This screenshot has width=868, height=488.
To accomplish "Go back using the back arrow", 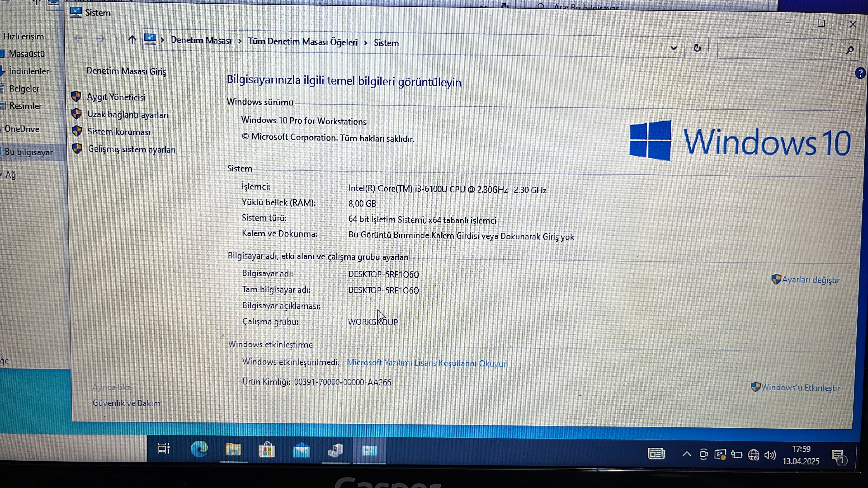I will click(78, 38).
